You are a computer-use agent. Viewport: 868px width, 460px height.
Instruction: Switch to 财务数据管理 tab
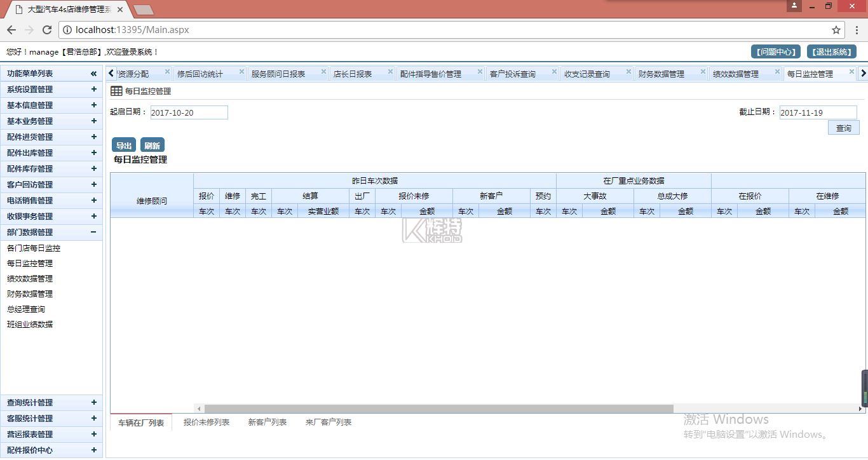[661, 74]
